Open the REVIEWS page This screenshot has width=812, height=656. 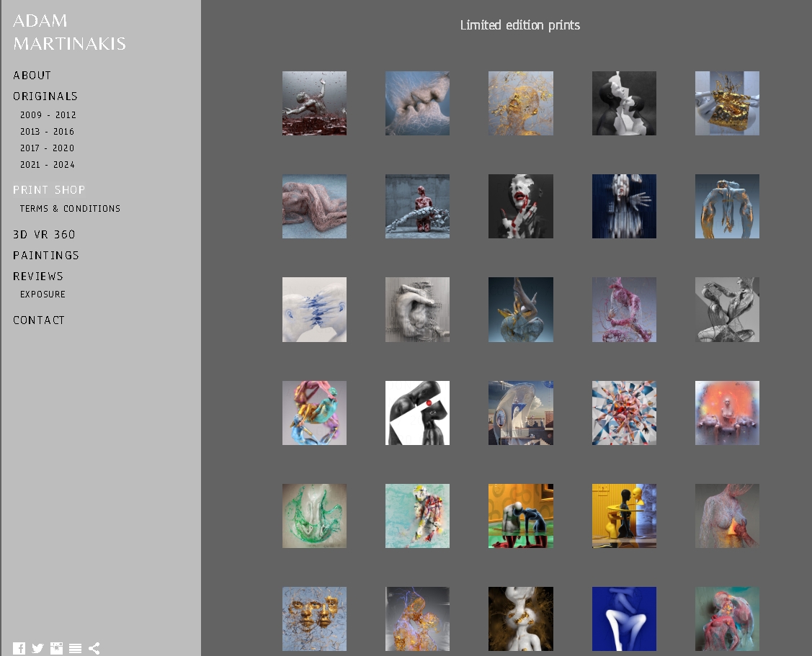click(38, 276)
